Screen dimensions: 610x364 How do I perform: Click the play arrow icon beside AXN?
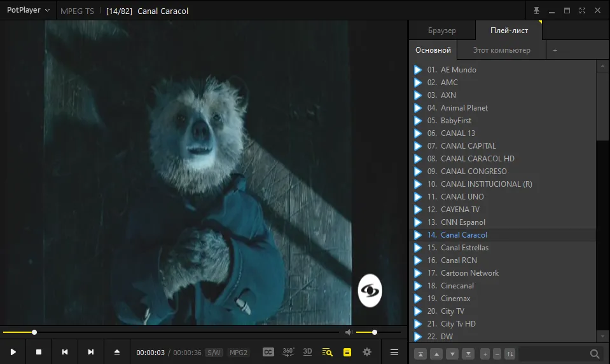[x=418, y=95]
